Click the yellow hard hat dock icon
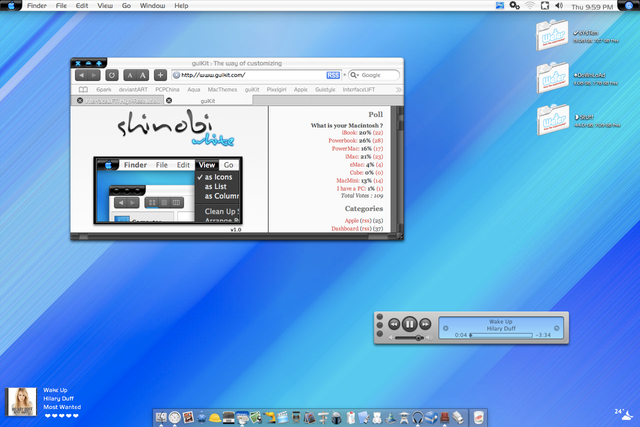The image size is (640, 427). click(215, 418)
